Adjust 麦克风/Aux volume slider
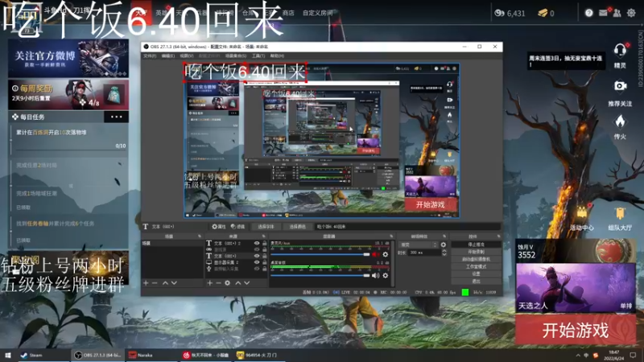 (320, 254)
